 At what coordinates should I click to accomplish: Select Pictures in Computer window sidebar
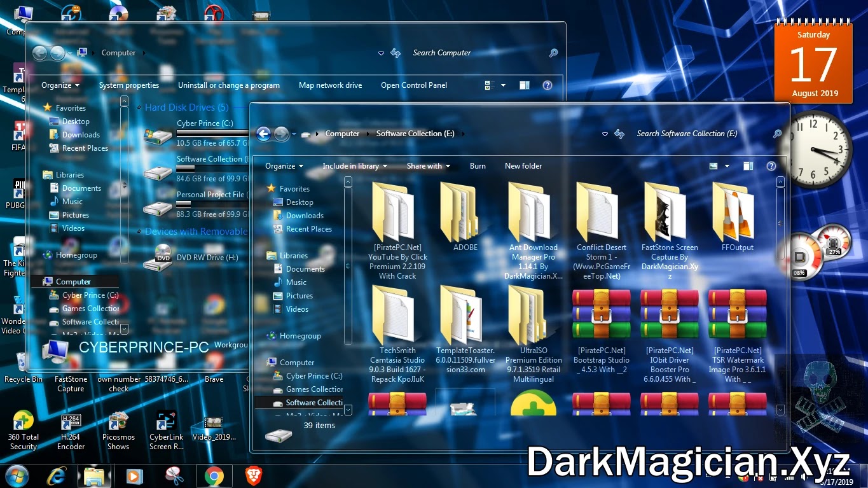click(69, 215)
